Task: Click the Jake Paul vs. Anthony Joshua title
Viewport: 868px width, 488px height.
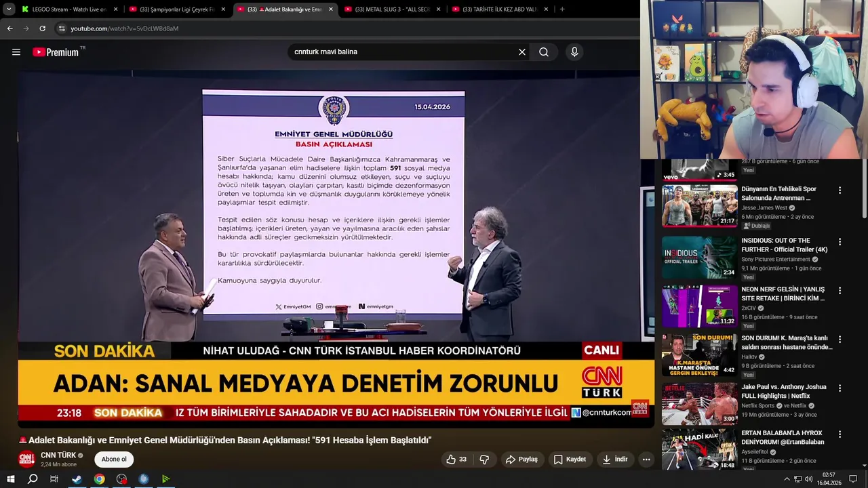Action: [x=784, y=391]
